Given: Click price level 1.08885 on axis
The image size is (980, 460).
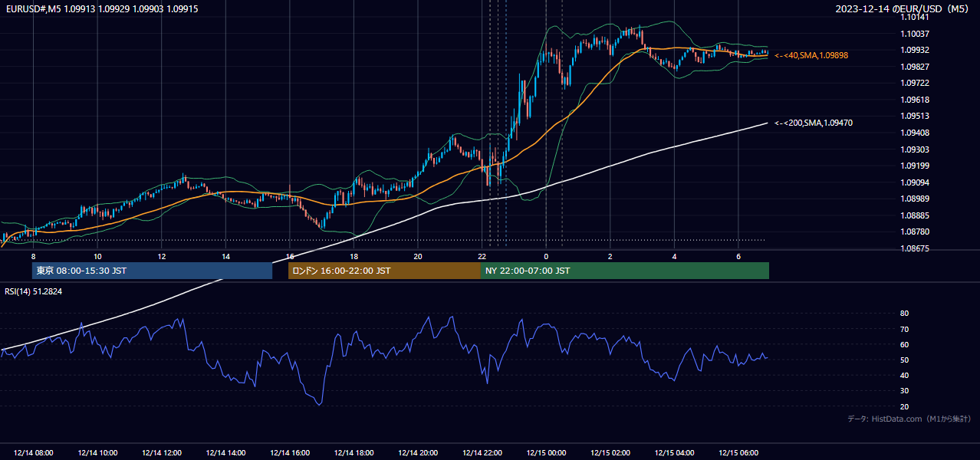Looking at the screenshot, I should pyautogui.click(x=916, y=215).
